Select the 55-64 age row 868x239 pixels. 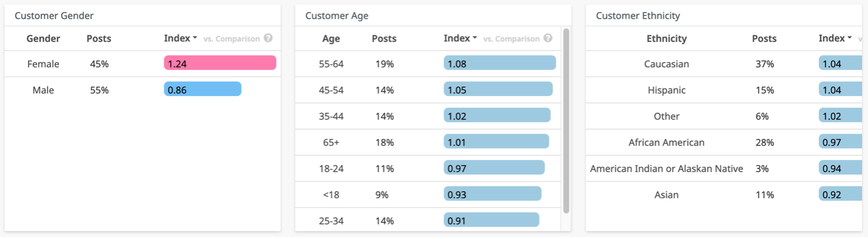[x=429, y=64]
